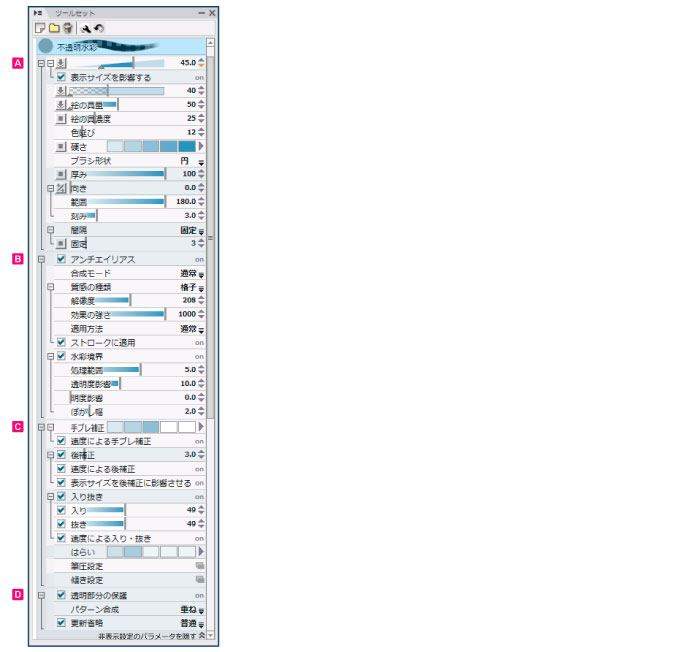The image size is (696, 652).
Task: Open the 合成モード dropdown
Action: tap(201, 275)
